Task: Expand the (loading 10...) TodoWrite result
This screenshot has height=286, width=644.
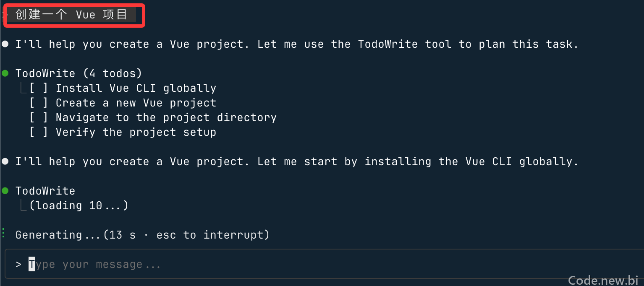Action: 79,205
